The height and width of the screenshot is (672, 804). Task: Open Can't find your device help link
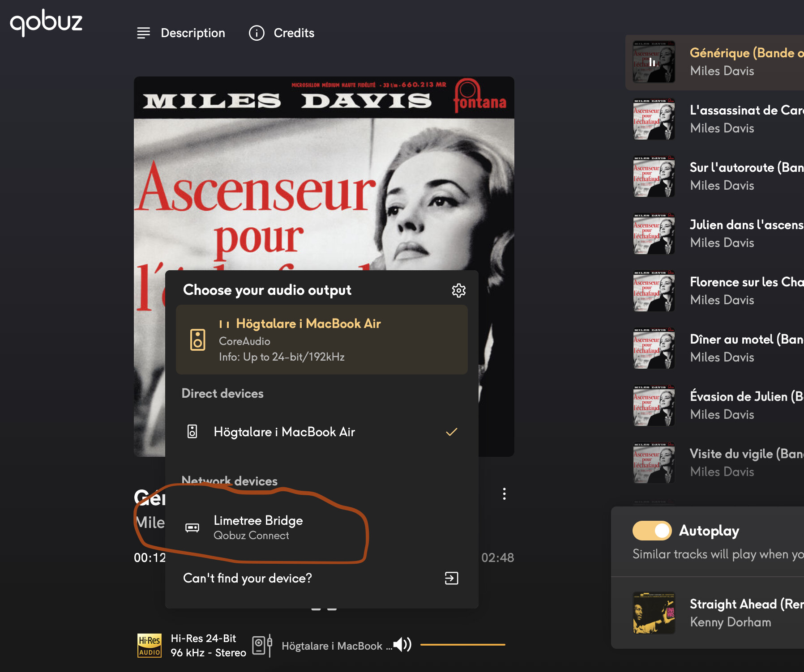coord(248,578)
